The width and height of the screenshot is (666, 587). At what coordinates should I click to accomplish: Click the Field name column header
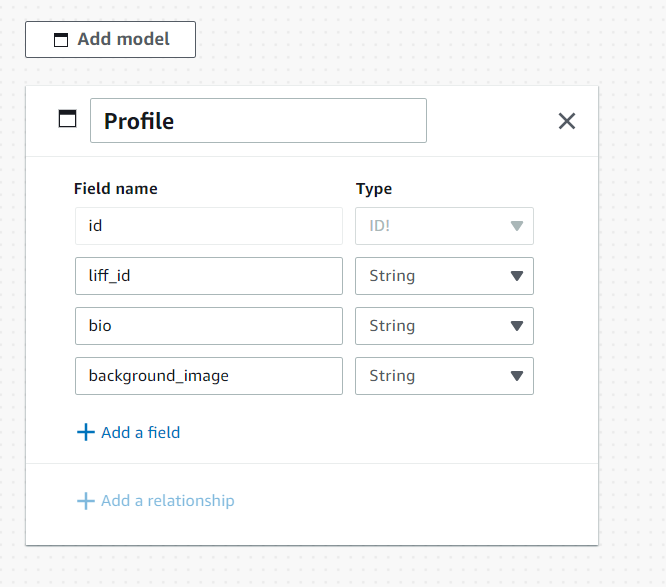(115, 188)
